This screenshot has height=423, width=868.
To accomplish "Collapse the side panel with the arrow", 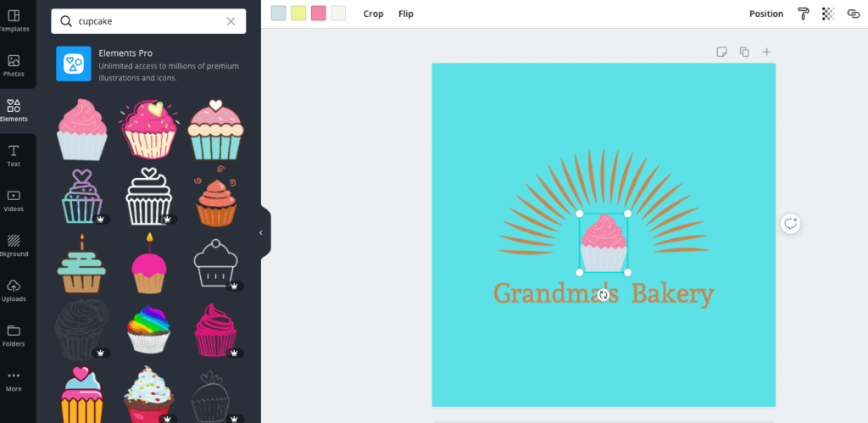I will 261,233.
